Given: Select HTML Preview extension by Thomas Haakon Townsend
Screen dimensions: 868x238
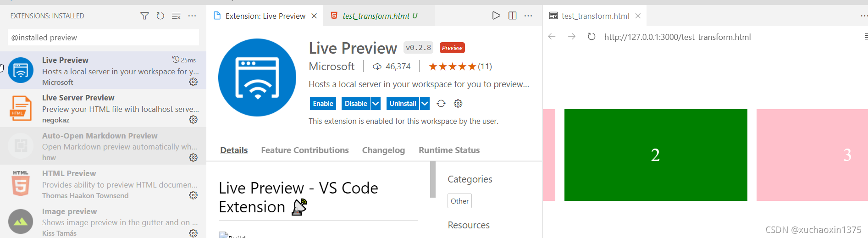Looking at the screenshot, I should point(103,184).
